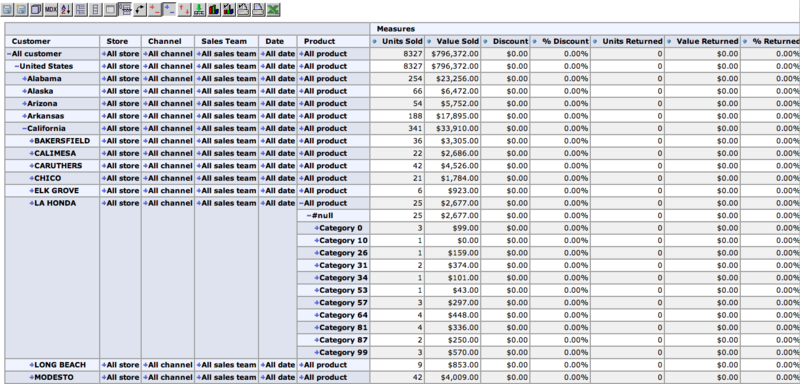Select the blue drill position button

(169, 9)
